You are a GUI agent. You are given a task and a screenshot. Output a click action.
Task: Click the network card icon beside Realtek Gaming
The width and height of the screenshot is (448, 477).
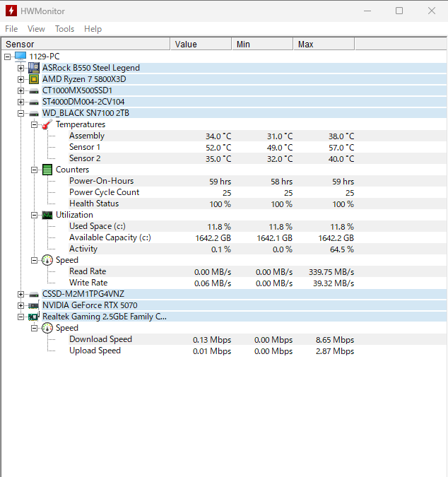click(x=33, y=317)
